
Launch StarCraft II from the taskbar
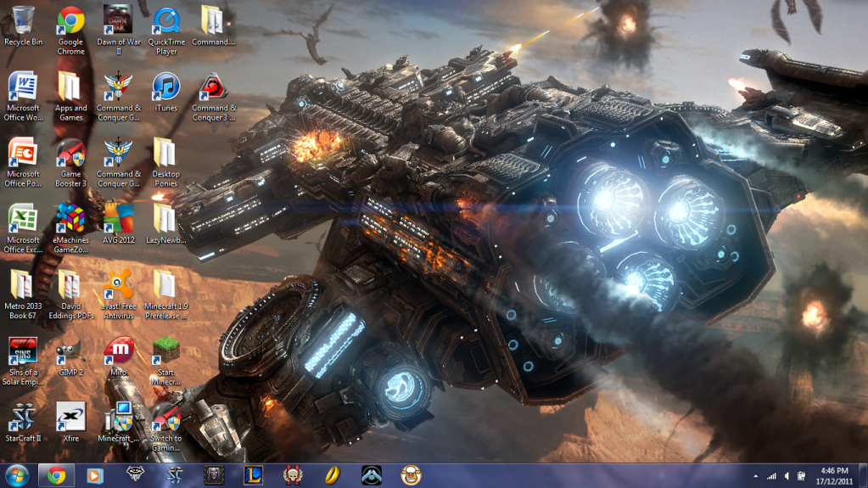pos(175,475)
